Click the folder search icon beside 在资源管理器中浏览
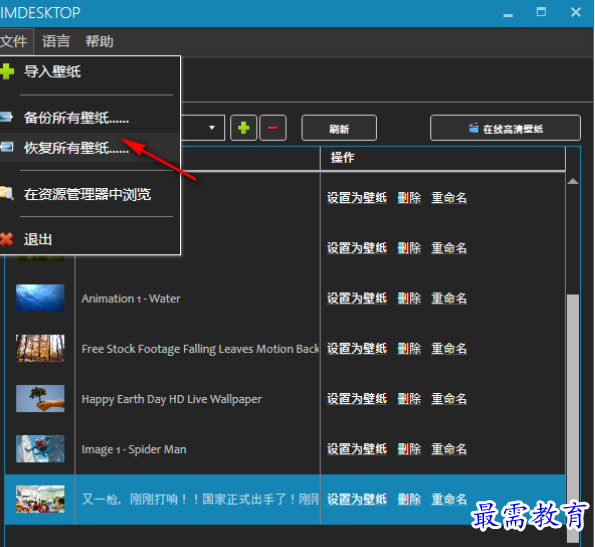Image resolution: width=595 pixels, height=547 pixels. tap(6, 193)
